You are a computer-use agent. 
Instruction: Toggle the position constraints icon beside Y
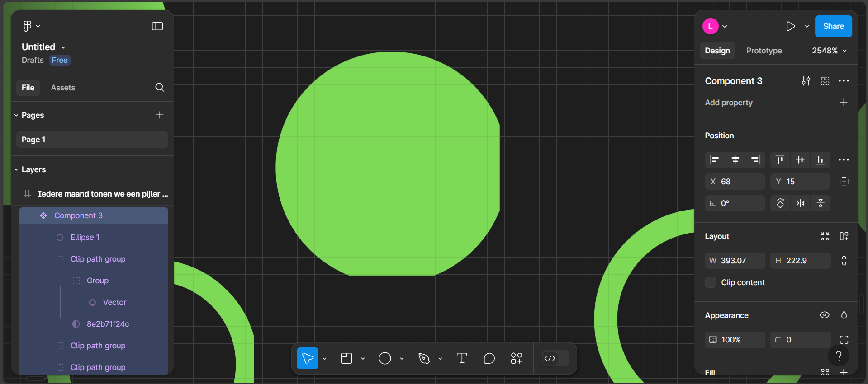pyautogui.click(x=844, y=182)
